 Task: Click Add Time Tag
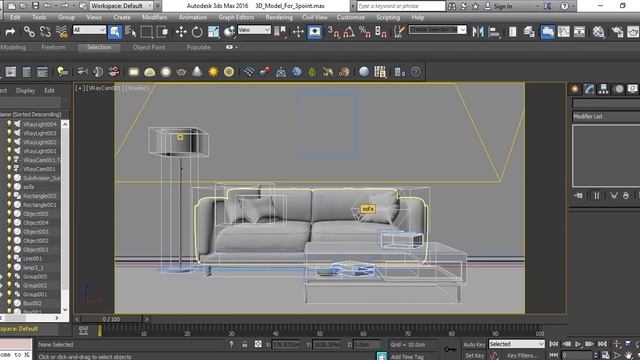(x=407, y=356)
